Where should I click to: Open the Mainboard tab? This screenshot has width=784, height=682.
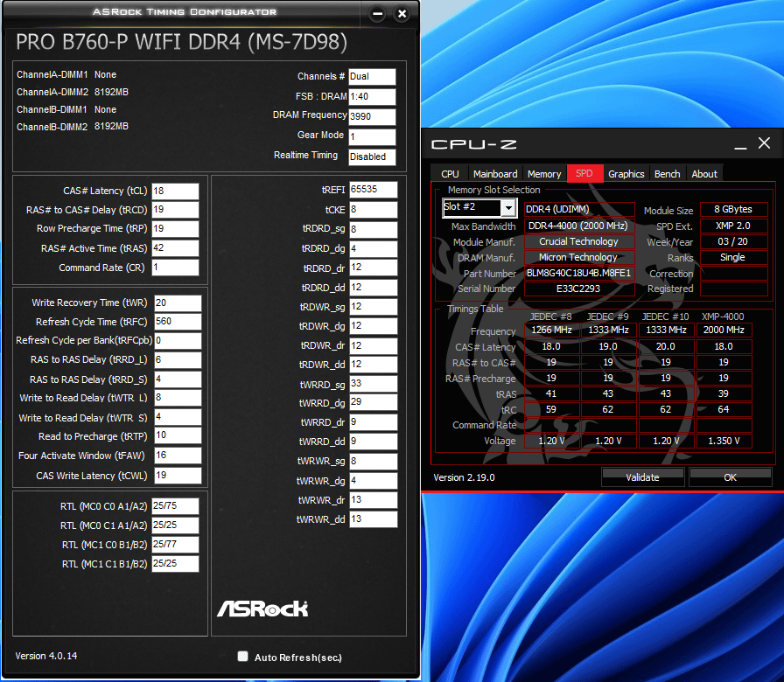tap(495, 174)
